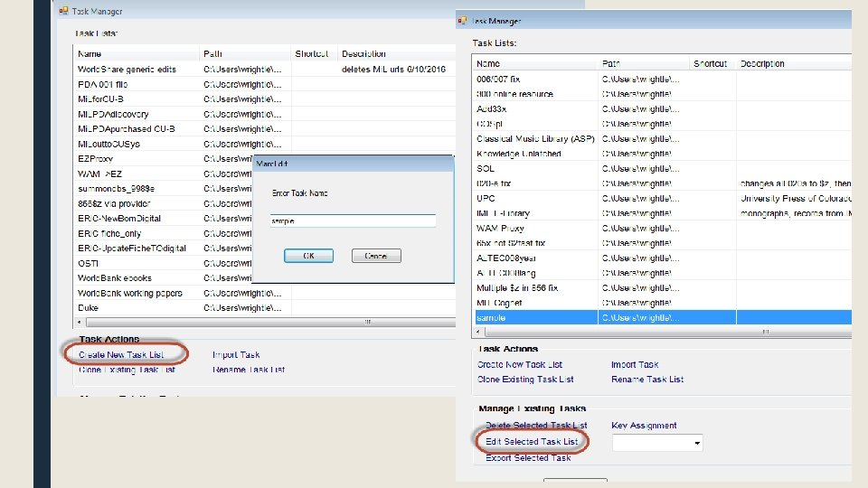Click left window horizontal scrollbar left arrow
This screenshot has height=488, width=868.
point(80,322)
